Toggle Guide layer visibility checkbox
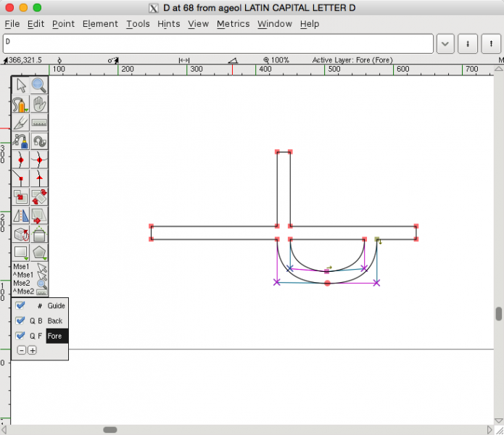Viewport: 504px width, 435px height. [x=20, y=306]
